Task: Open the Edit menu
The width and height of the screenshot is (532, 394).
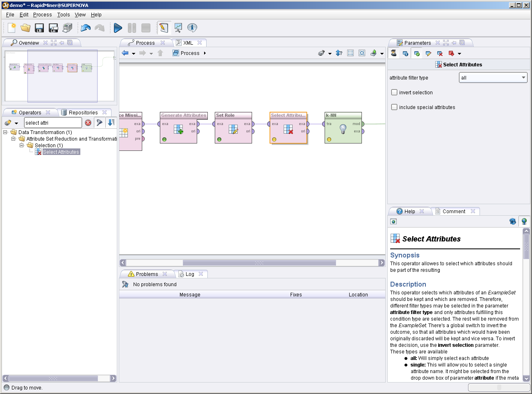Action: pyautogui.click(x=24, y=14)
